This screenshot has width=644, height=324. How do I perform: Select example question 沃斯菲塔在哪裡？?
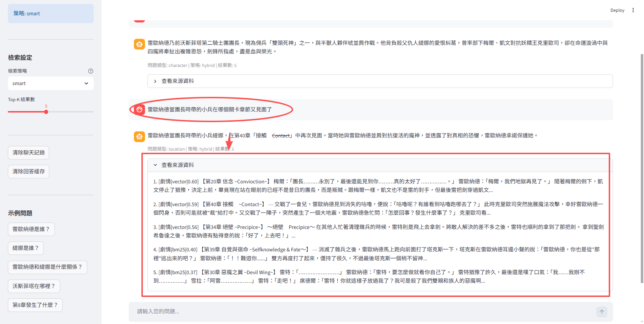point(34,286)
